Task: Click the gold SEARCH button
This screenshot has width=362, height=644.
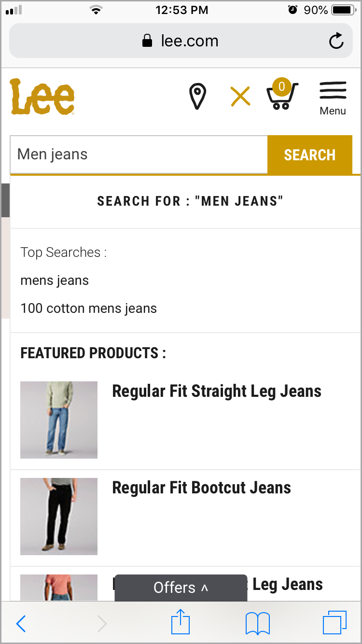Action: tap(309, 155)
